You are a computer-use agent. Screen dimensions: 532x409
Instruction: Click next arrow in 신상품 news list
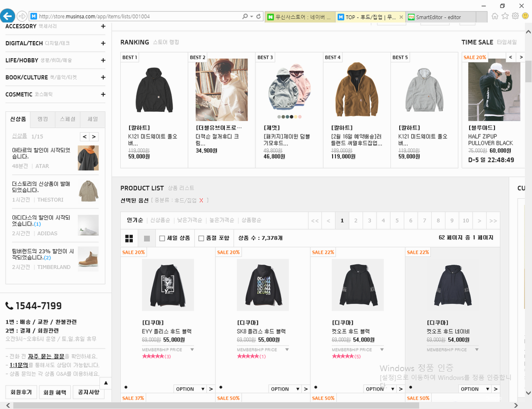93,136
